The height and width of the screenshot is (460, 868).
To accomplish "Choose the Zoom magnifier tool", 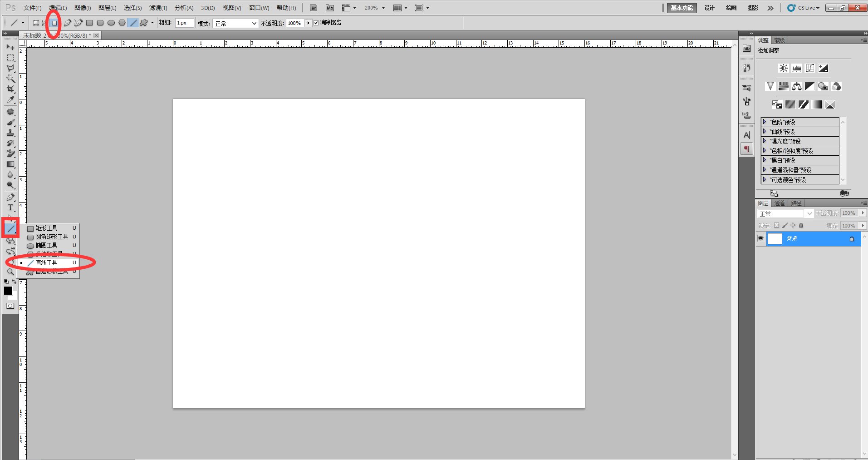I will (x=10, y=272).
